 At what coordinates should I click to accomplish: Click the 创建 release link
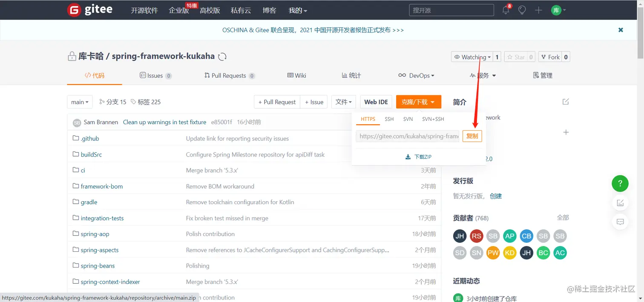[x=496, y=196]
